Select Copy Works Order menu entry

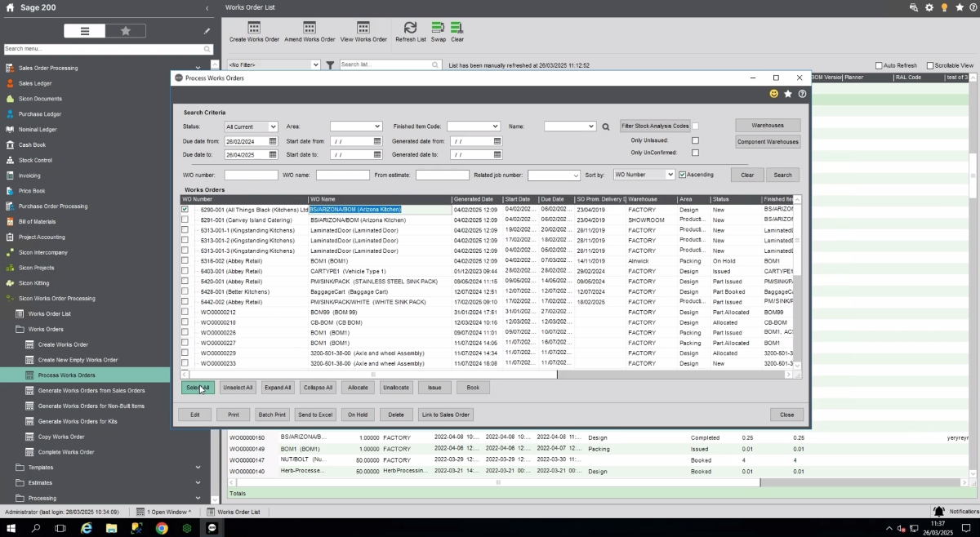[x=61, y=437]
